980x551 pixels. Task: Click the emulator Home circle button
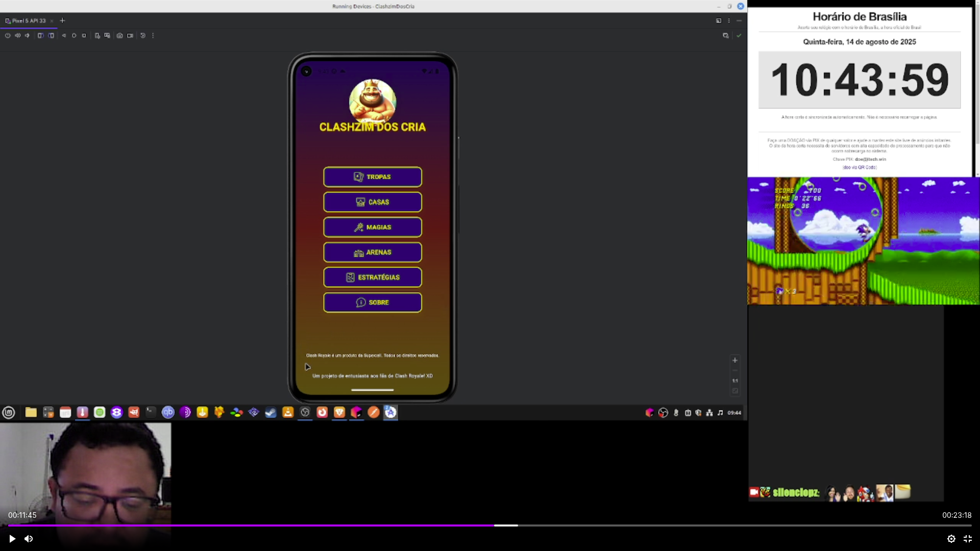[74, 36]
